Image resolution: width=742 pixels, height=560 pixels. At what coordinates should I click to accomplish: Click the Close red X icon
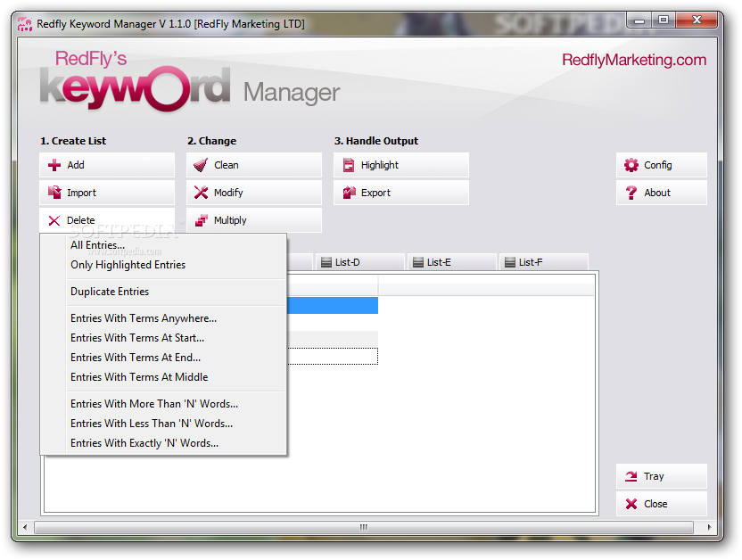(631, 504)
